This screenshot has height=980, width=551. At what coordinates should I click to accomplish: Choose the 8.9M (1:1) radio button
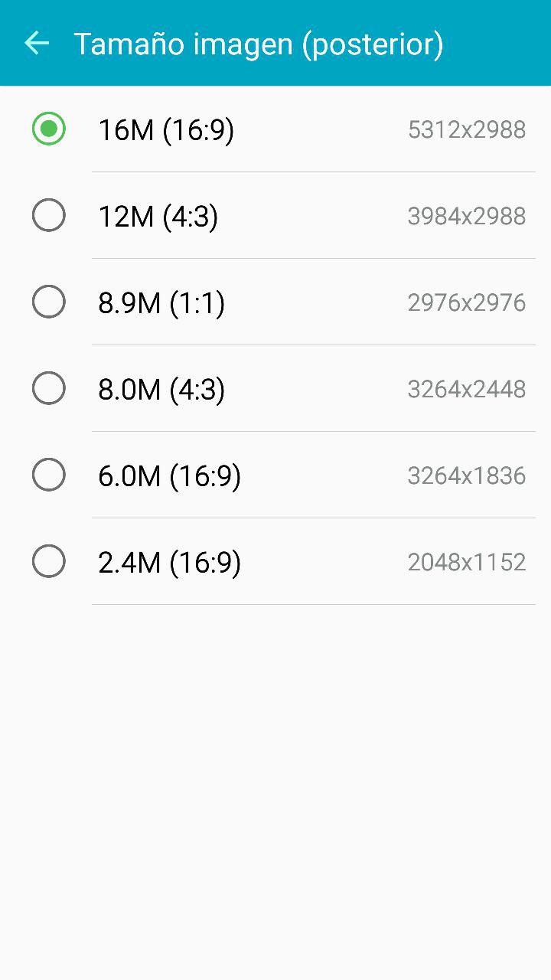coord(49,302)
